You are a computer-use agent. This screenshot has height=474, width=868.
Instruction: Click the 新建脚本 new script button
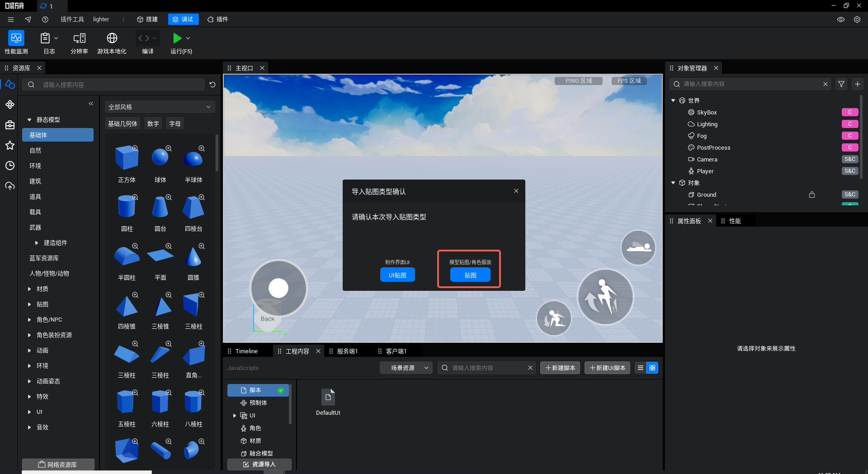click(x=560, y=368)
